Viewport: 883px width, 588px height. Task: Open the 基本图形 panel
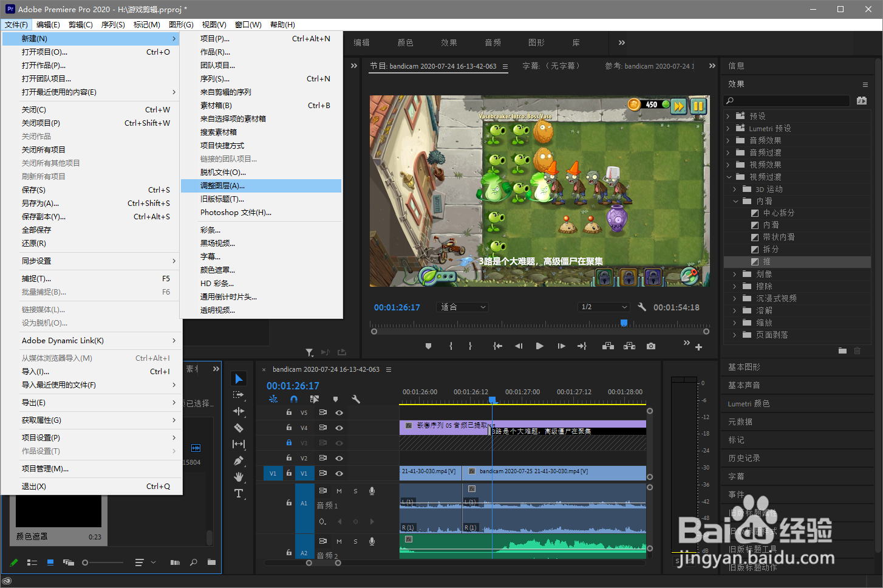[744, 367]
